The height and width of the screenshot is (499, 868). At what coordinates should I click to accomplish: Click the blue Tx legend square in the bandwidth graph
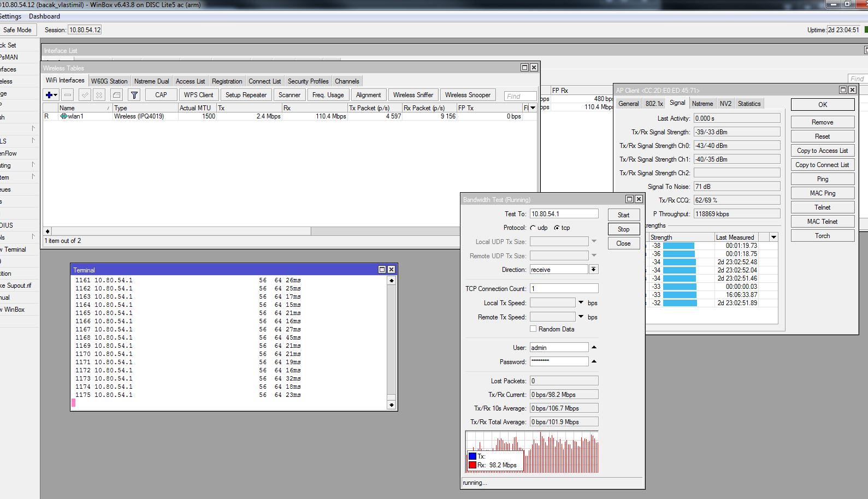473,456
